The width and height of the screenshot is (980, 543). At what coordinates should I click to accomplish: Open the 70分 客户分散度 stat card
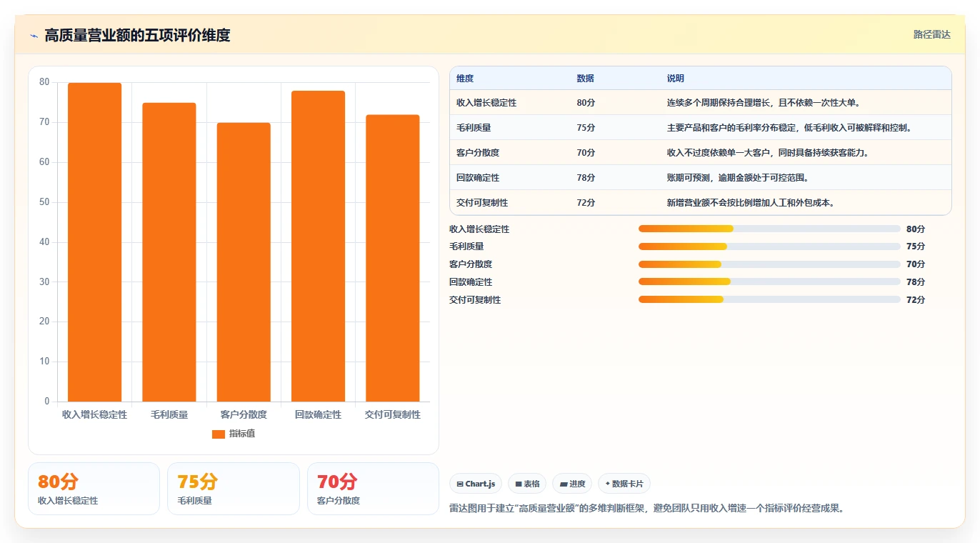click(373, 489)
